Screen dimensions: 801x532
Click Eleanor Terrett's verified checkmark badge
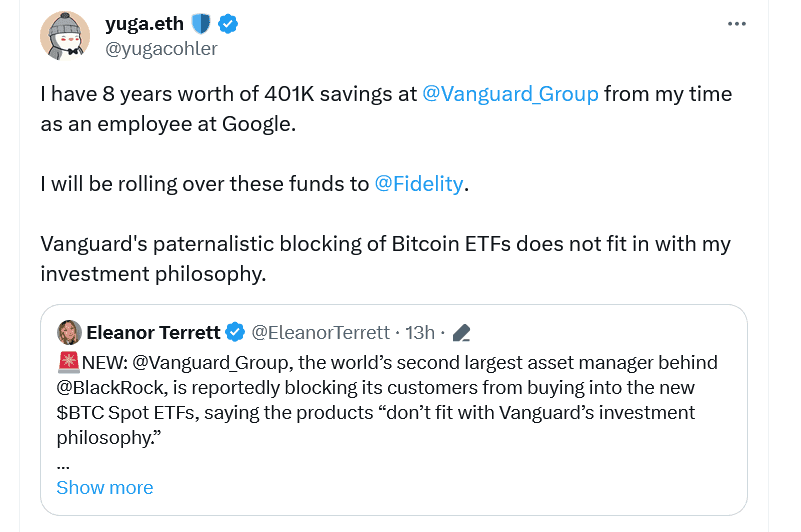coord(234,332)
